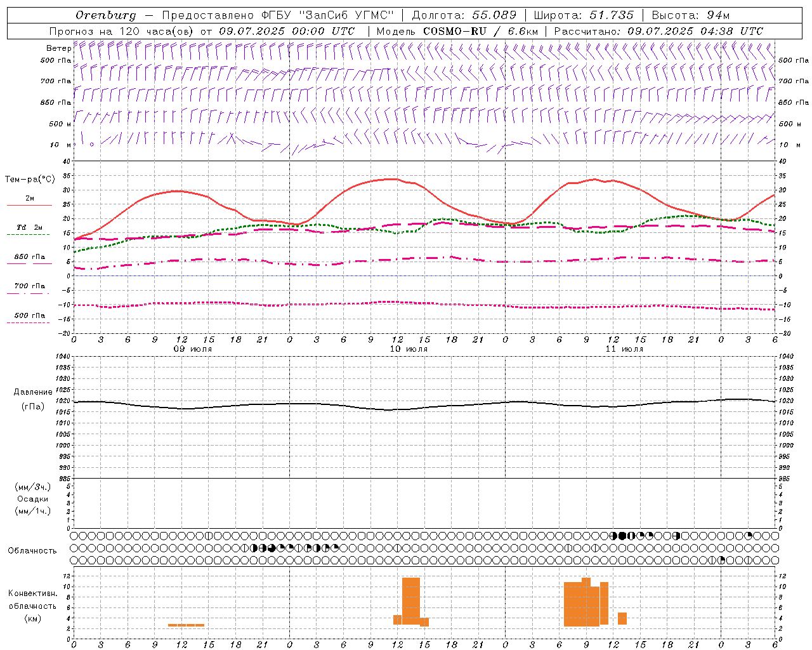The height and width of the screenshot is (650, 812).
Task: Click the thin orange convective bar on 09 July
Action: pyautogui.click(x=187, y=625)
